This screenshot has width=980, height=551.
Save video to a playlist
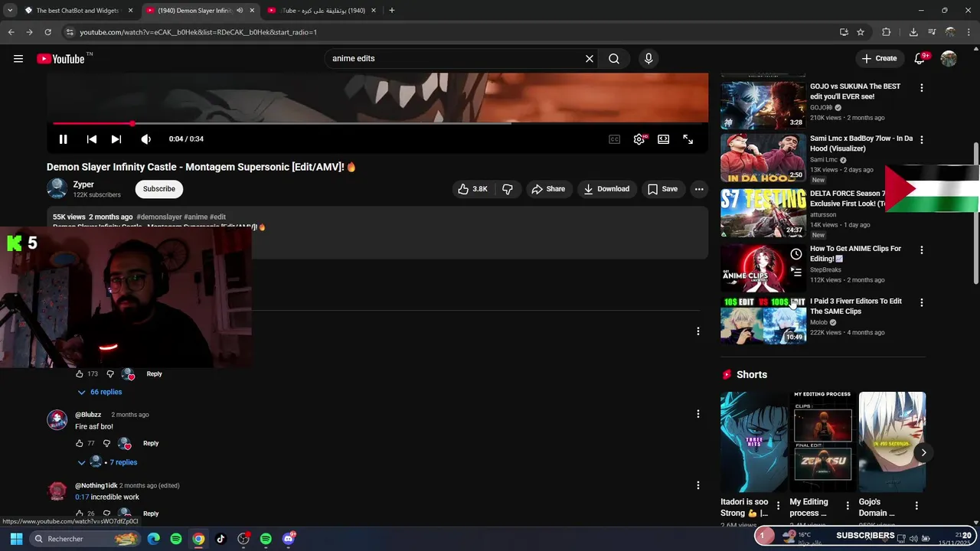[662, 189]
